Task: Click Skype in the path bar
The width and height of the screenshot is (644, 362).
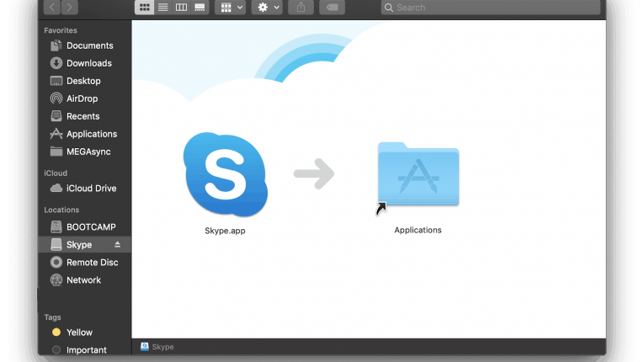Action: point(157,347)
